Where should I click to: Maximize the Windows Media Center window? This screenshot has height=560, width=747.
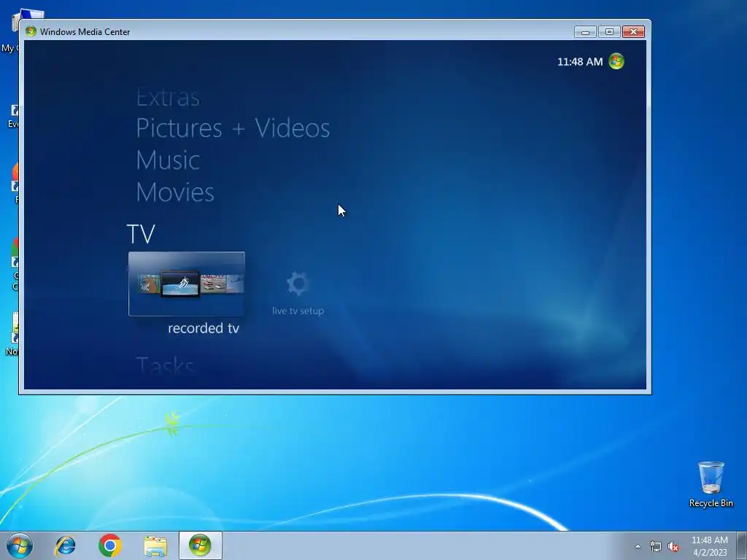[609, 32]
